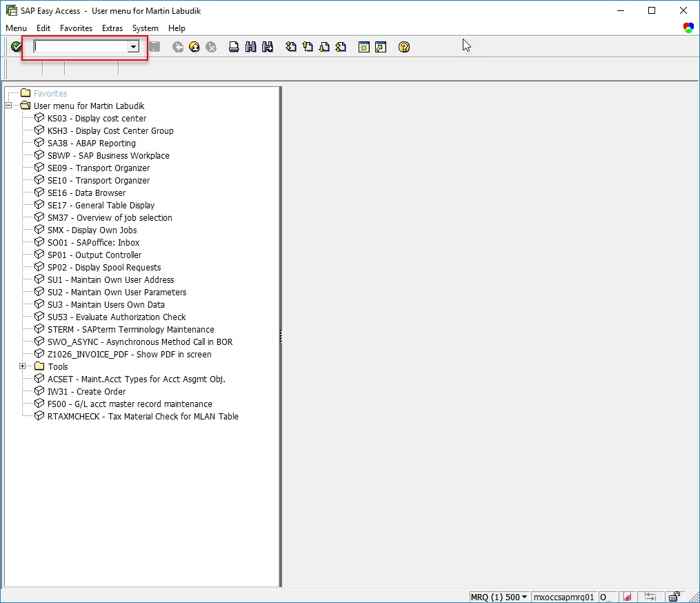Viewport: 700px width, 603px height.
Task: Open the MRQ (1) 500 system dropdown
Action: click(x=499, y=597)
